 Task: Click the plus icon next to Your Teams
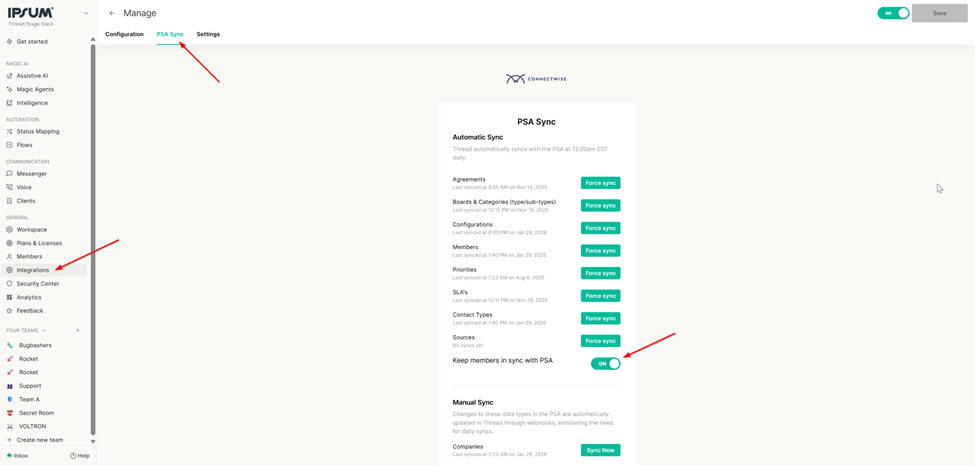pyautogui.click(x=78, y=330)
